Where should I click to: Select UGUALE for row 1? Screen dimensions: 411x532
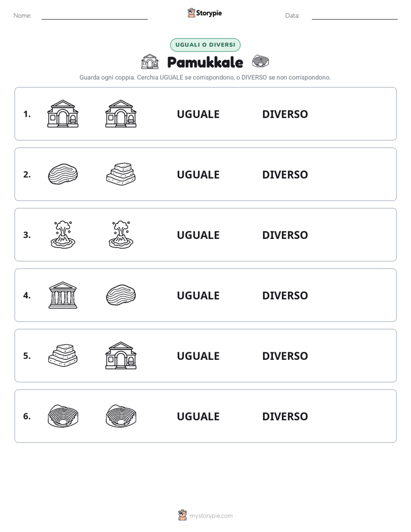198,114
